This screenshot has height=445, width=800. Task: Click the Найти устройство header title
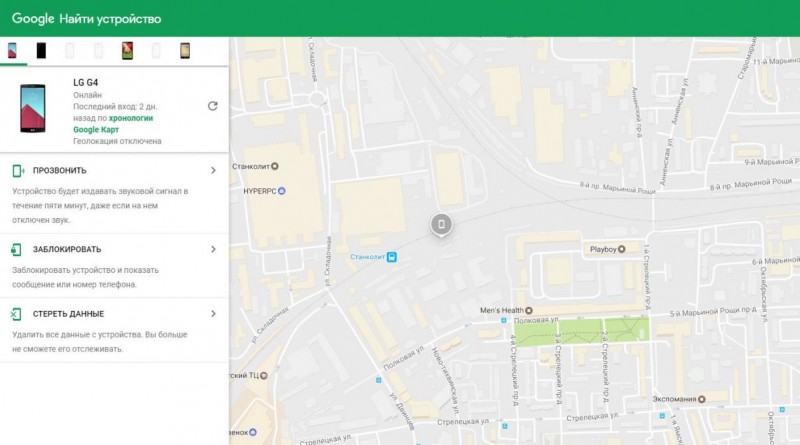(x=110, y=19)
